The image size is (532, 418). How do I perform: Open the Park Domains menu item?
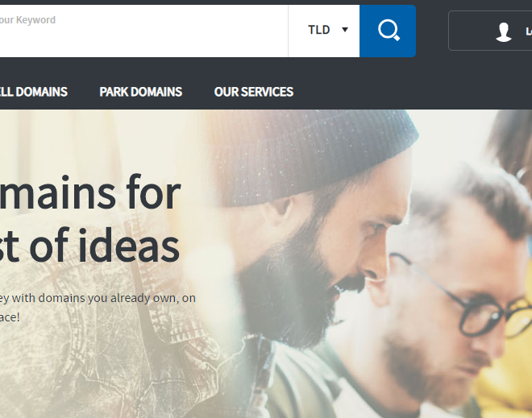pos(141,92)
